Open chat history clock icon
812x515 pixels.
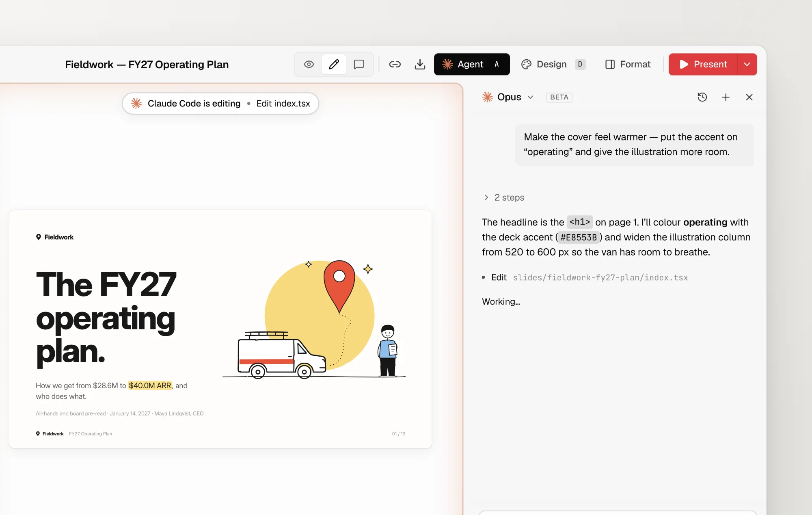coord(702,97)
